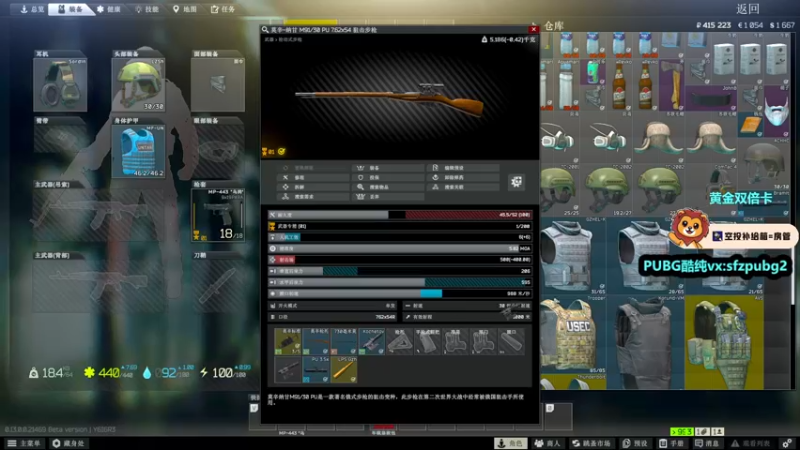Open the 地图 map tab

pos(185,9)
